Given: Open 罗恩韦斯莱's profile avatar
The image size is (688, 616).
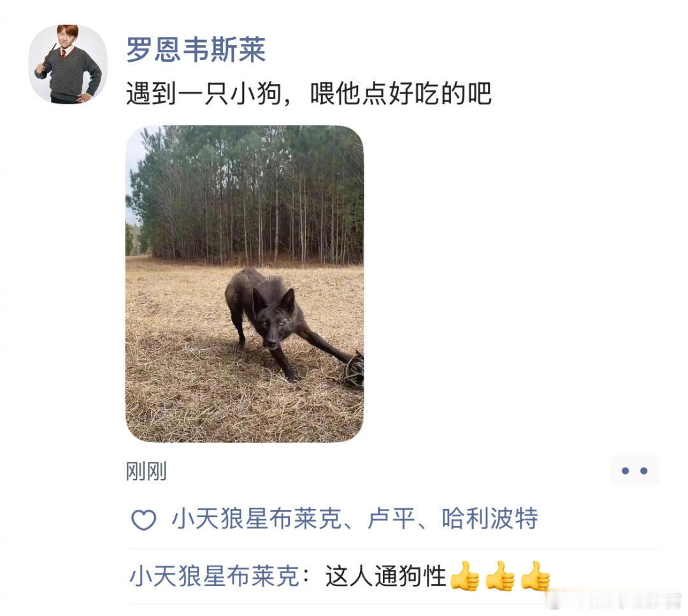Looking at the screenshot, I should click(x=68, y=64).
